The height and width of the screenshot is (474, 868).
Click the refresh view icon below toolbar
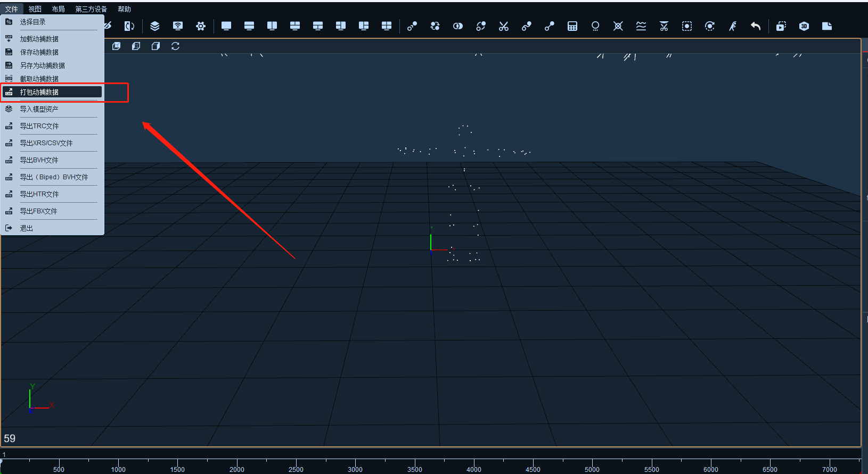(175, 46)
